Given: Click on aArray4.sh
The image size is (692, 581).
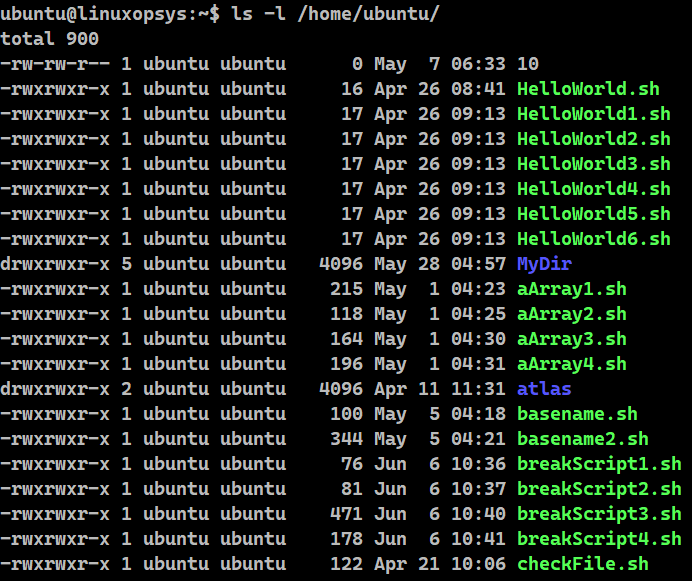Looking at the screenshot, I should 572,364.
